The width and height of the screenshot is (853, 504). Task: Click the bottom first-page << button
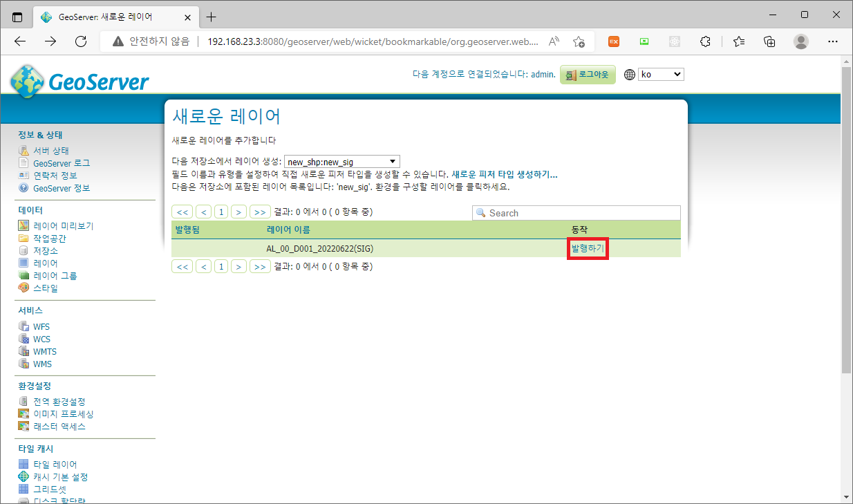[x=182, y=266]
